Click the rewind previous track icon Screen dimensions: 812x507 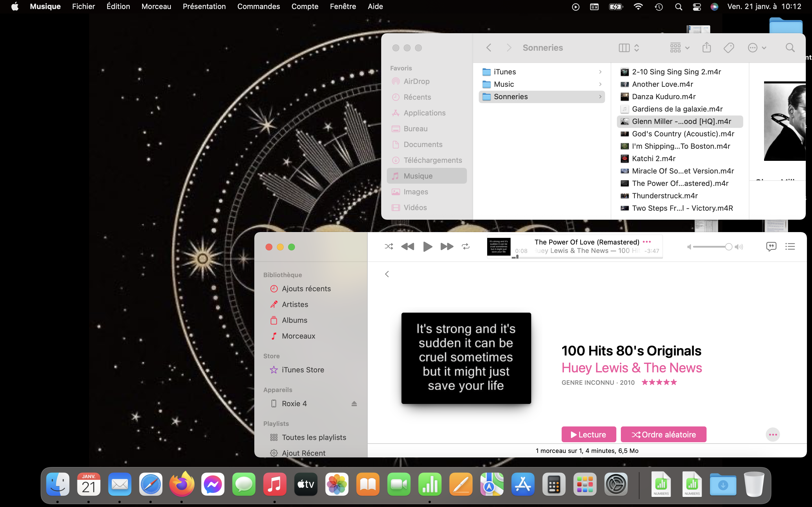point(408,247)
